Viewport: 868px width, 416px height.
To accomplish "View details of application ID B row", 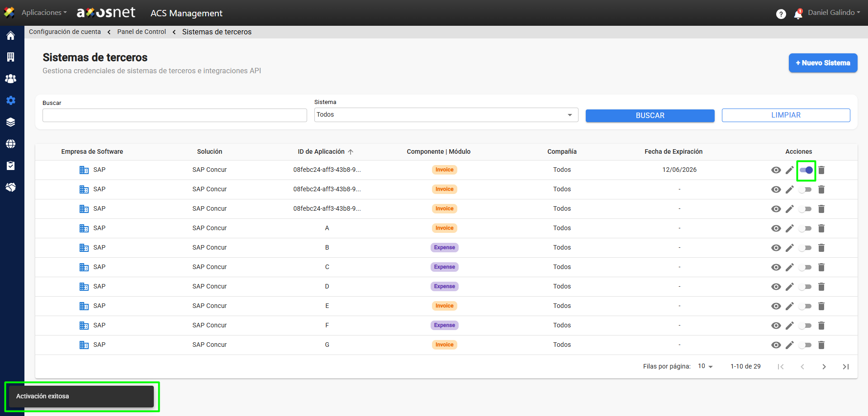I will 776,248.
